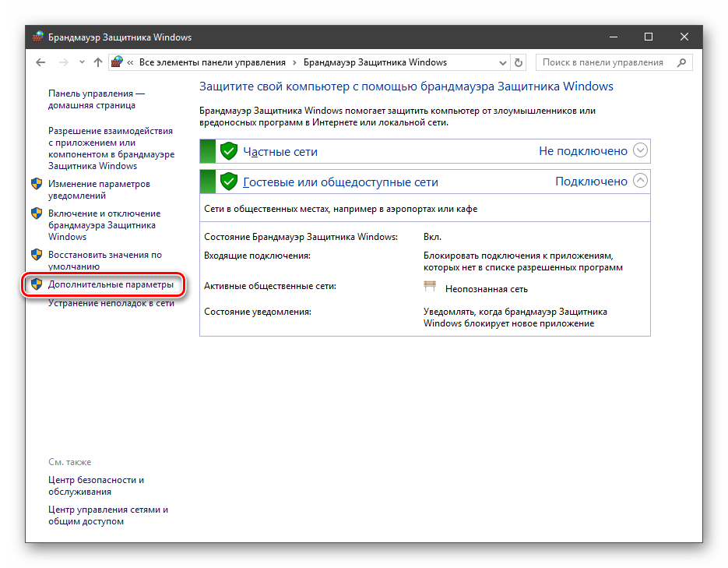Image resolution: width=728 pixels, height=568 pixels.
Task: Click green shield icon next to Частные сети
Action: tap(228, 151)
